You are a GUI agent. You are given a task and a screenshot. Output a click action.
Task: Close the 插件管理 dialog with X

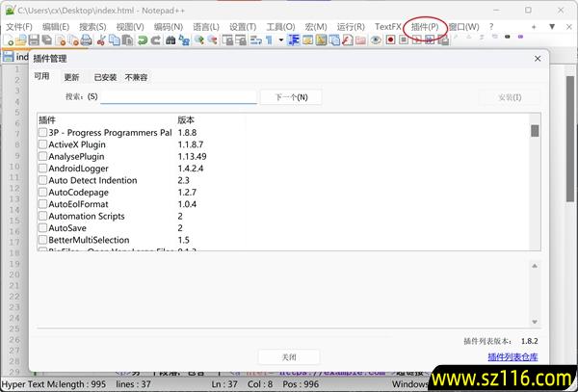[538, 59]
